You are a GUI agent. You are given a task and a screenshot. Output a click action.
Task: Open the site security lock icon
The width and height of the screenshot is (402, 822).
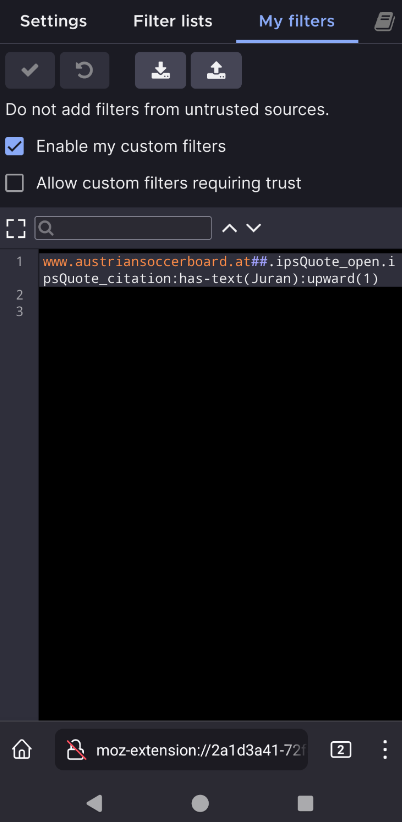coord(76,750)
